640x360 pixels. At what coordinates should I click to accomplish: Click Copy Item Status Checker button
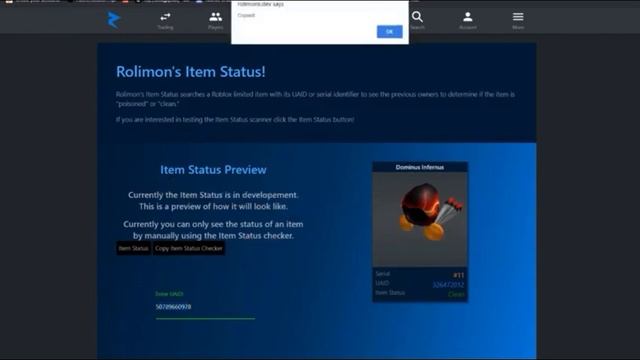click(189, 248)
